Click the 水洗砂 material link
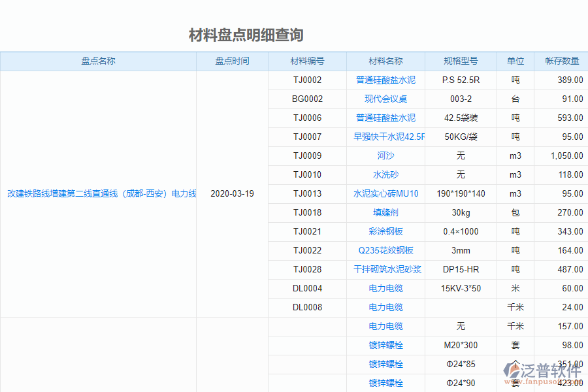 (385, 174)
